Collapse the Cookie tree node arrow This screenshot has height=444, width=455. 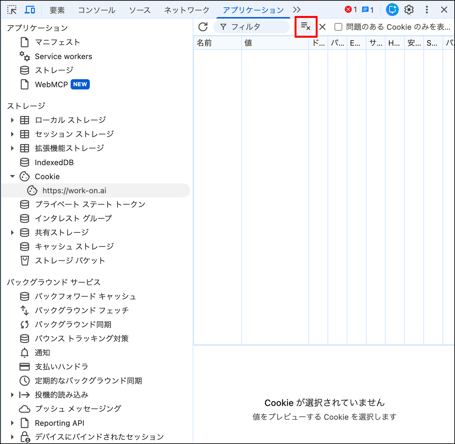(12, 176)
